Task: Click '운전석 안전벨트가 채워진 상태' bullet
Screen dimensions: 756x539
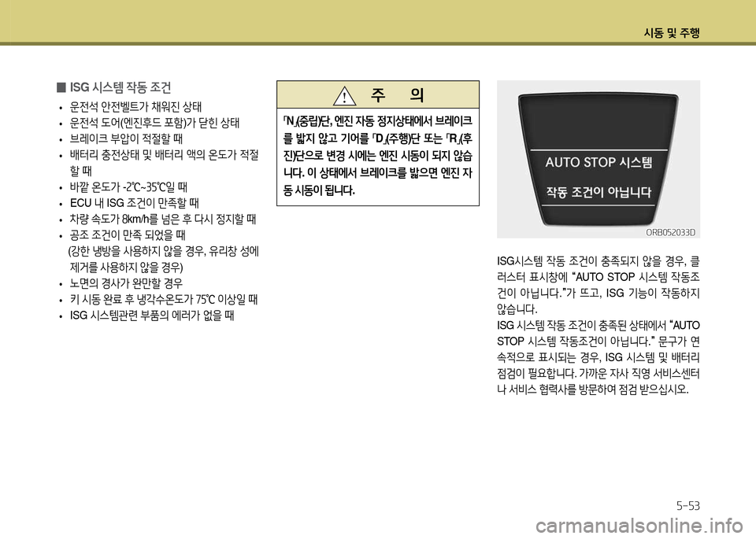Action: click(x=135, y=106)
